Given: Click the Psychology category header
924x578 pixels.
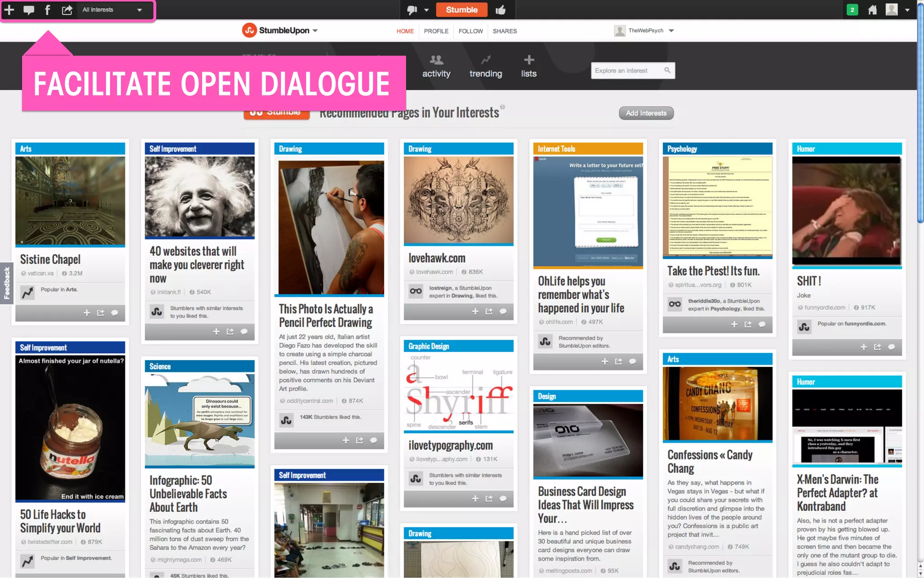Looking at the screenshot, I should [717, 149].
